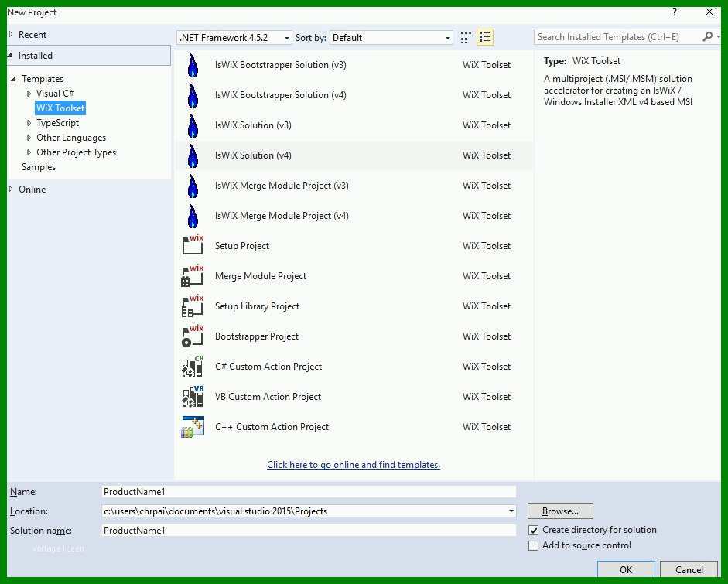Select the Setup Library Project template name
This screenshot has width=728, height=584.
click(257, 306)
